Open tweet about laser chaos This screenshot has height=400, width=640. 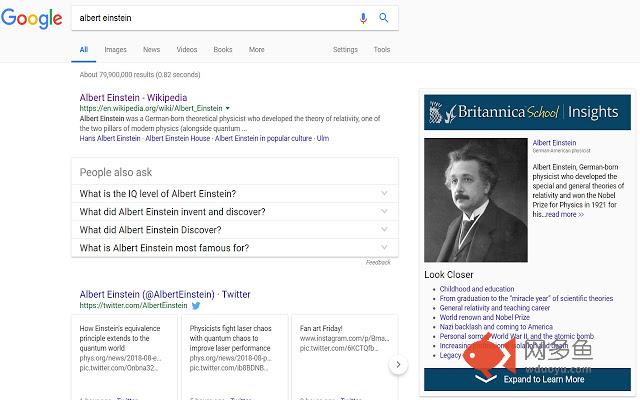click(x=235, y=357)
